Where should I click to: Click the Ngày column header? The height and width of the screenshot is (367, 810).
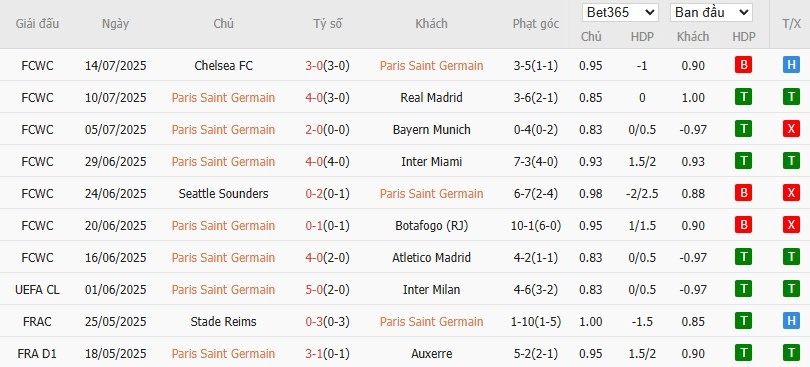115,24
